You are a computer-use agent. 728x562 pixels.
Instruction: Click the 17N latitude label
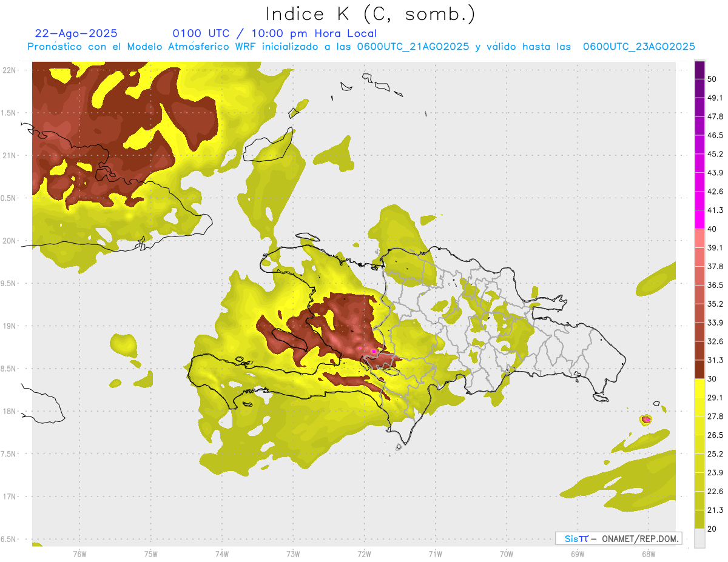tap(8, 497)
